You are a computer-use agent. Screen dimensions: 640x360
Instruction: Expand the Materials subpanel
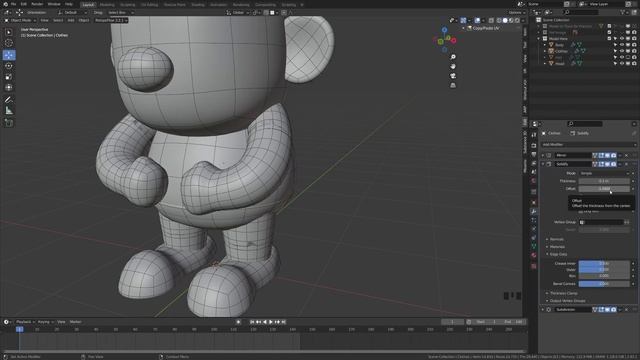pos(556,247)
